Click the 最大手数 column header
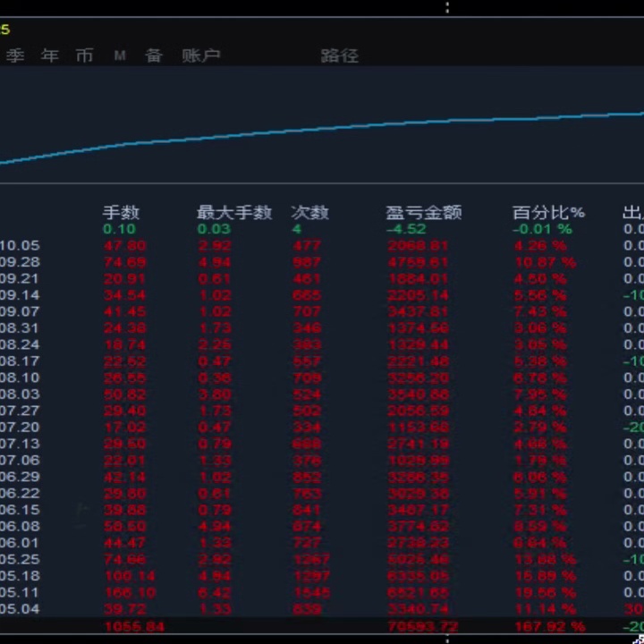The width and height of the screenshot is (644, 644). [234, 212]
